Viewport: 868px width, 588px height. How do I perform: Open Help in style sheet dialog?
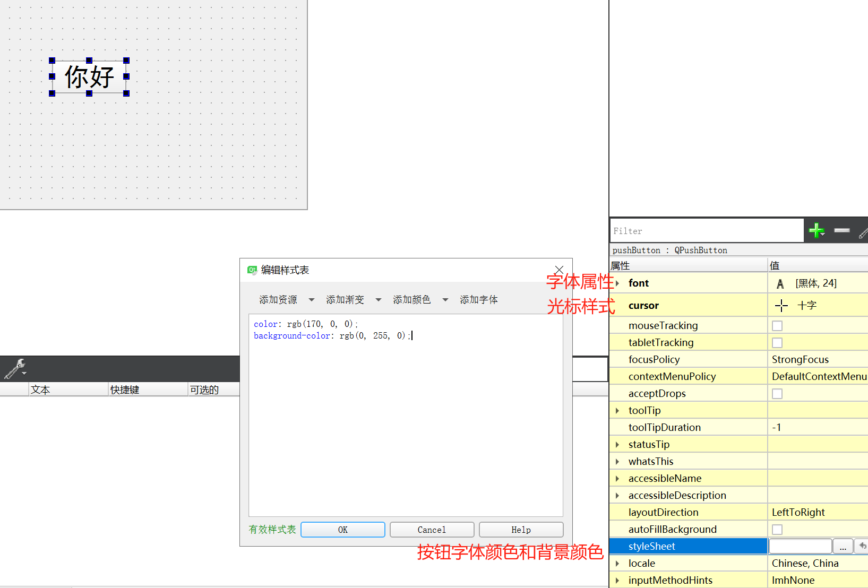tap(521, 530)
